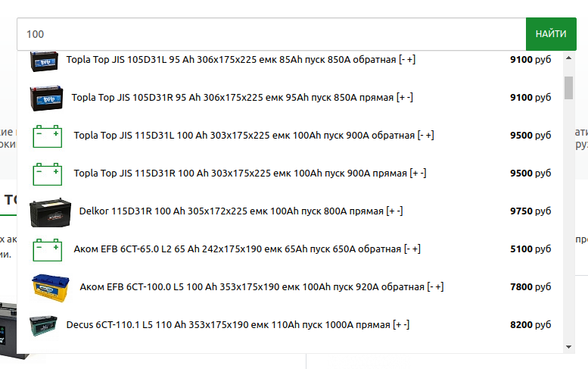Choose Delkor 115D31R 100 Ah suggestion
The image size is (588, 369).
241,211
